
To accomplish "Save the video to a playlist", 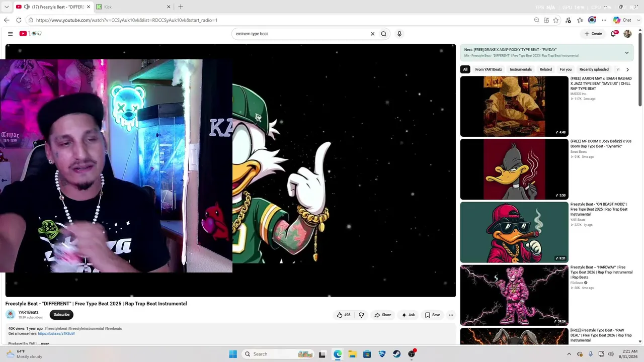I will coord(432,315).
